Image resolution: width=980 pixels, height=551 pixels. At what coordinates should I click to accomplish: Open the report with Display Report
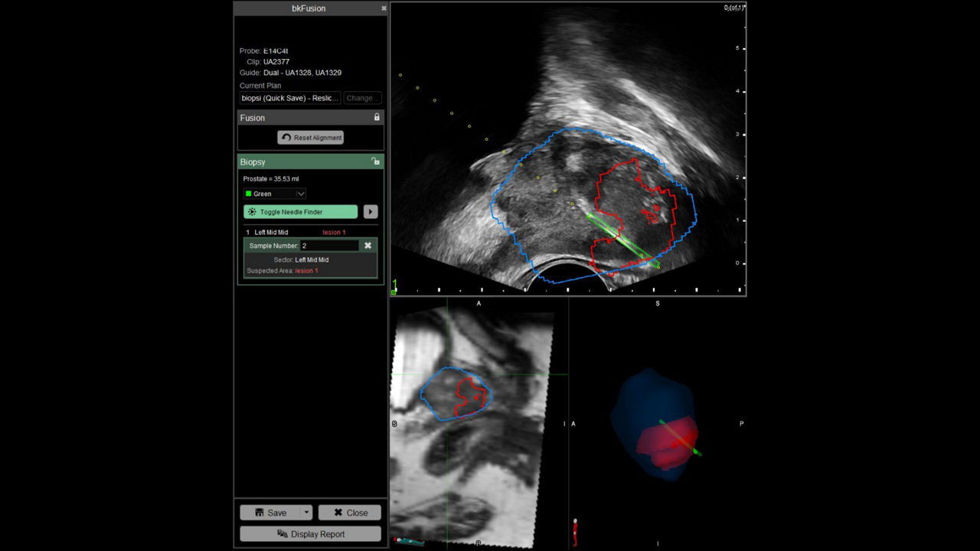click(310, 533)
